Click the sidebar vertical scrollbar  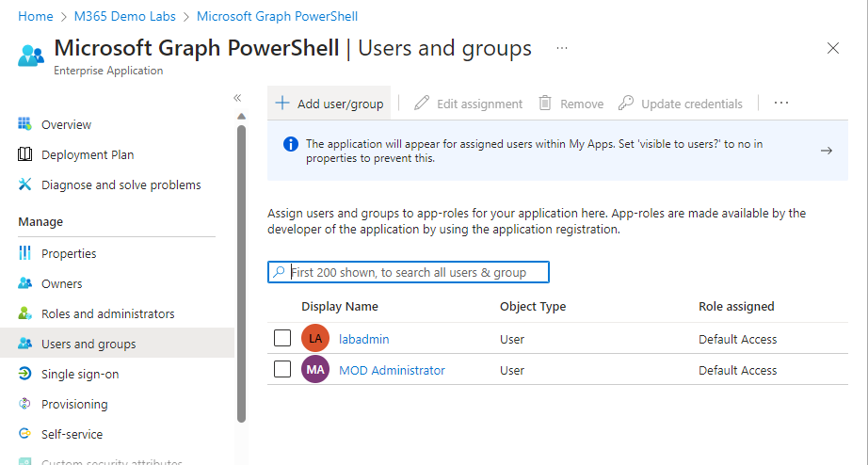pyautogui.click(x=241, y=273)
